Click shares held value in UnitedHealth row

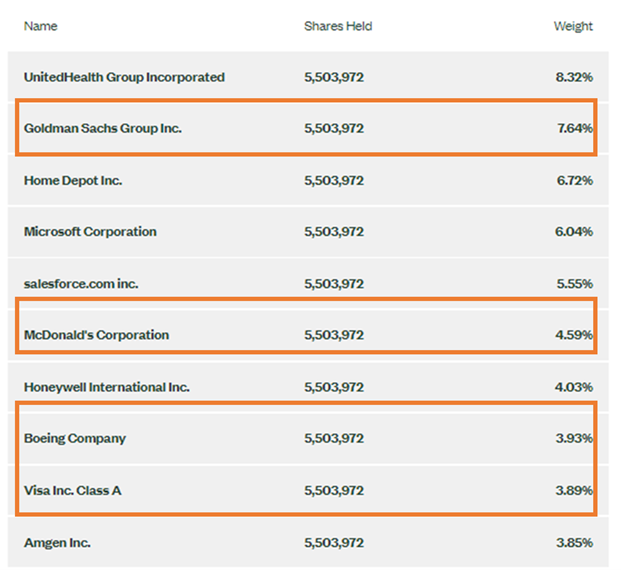[334, 77]
